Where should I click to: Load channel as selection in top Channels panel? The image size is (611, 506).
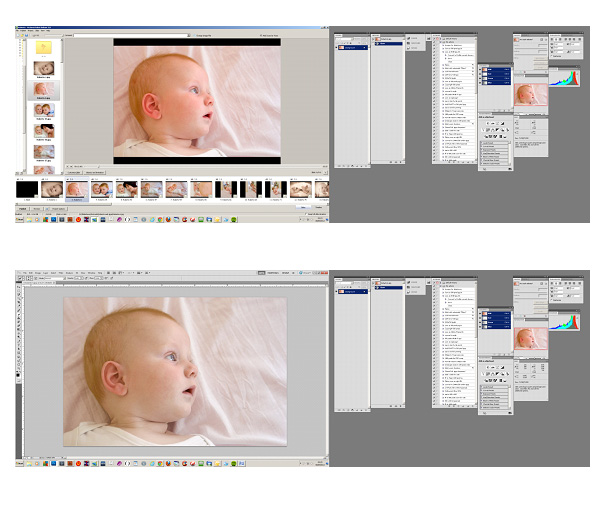click(x=494, y=111)
